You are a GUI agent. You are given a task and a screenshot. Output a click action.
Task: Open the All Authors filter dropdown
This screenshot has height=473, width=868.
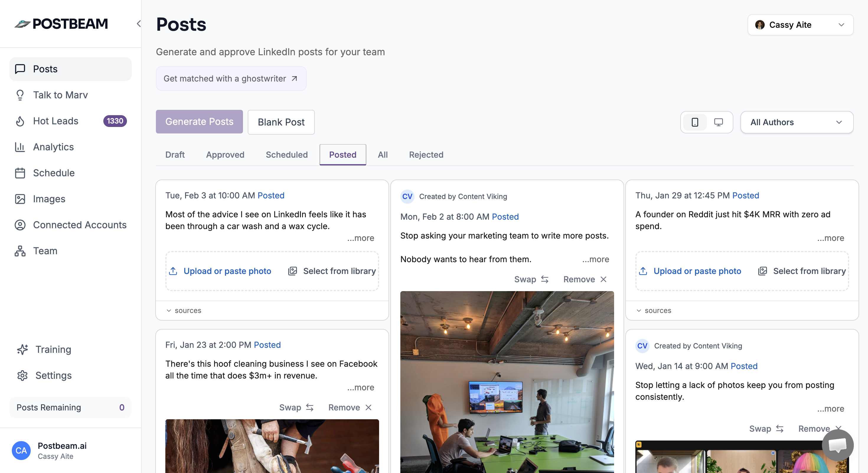797,122
